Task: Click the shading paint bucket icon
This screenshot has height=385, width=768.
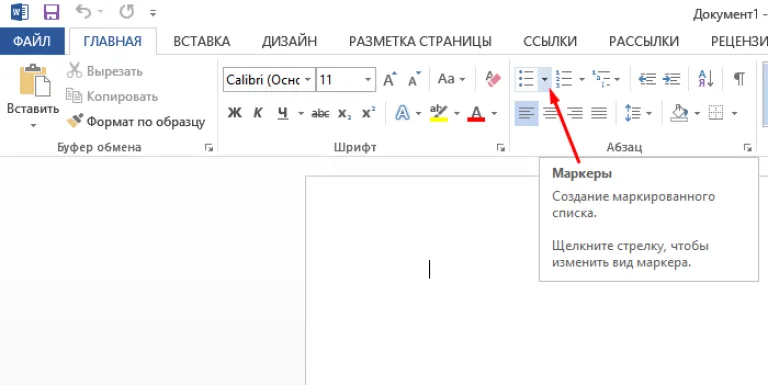Action: 679,114
